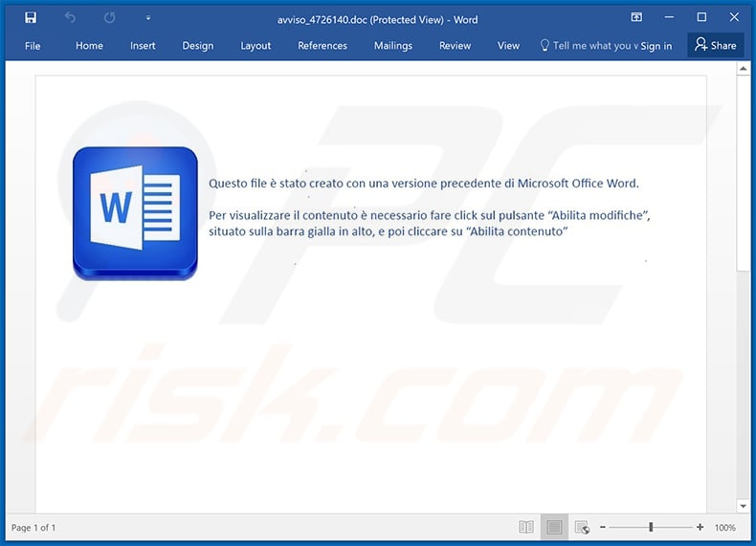Minimize the Word window
This screenshot has height=546, width=756.
669,17
